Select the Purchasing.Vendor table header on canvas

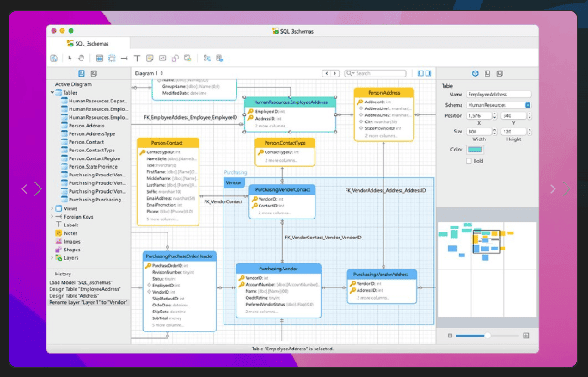pos(279,269)
